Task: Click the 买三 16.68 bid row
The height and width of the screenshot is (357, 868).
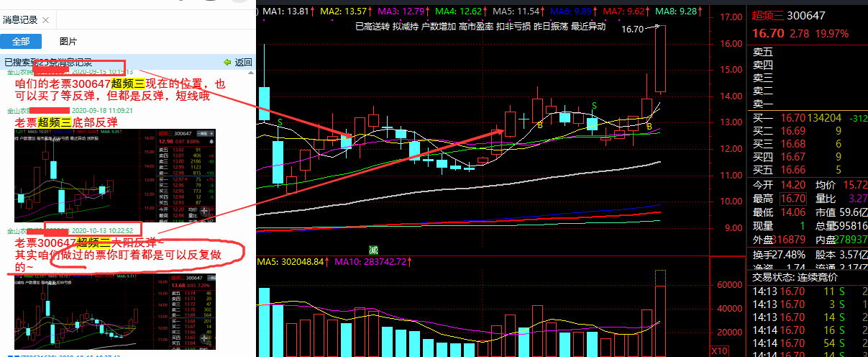Action: point(809,143)
